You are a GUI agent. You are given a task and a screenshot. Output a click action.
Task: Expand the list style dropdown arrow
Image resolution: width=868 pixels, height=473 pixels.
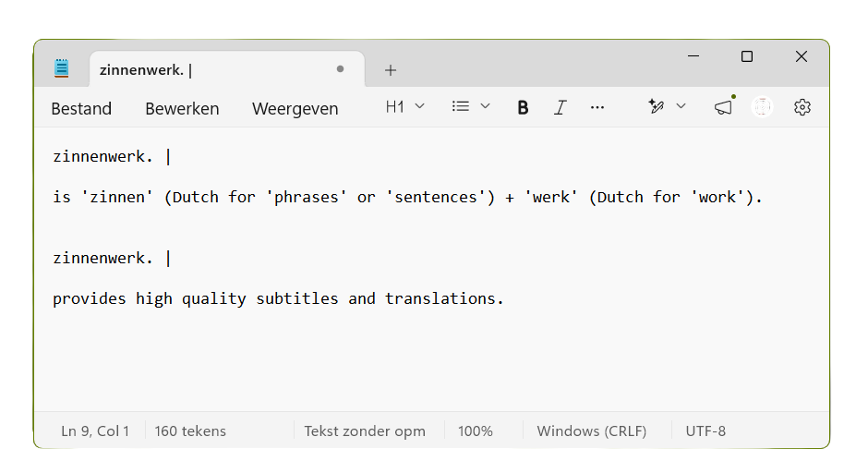click(485, 106)
